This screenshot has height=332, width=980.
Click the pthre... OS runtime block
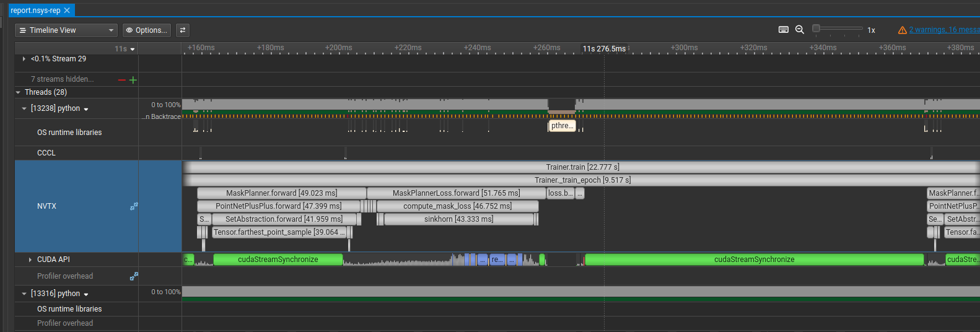pyautogui.click(x=562, y=126)
